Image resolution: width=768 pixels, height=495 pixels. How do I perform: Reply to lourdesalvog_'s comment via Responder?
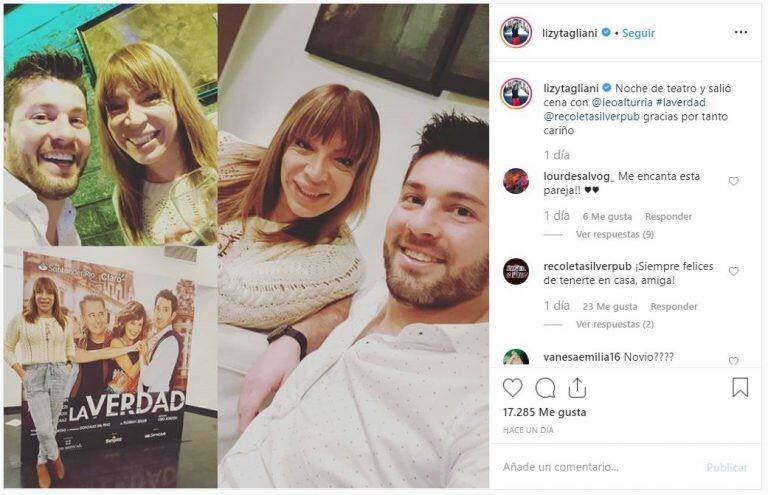pos(668,216)
